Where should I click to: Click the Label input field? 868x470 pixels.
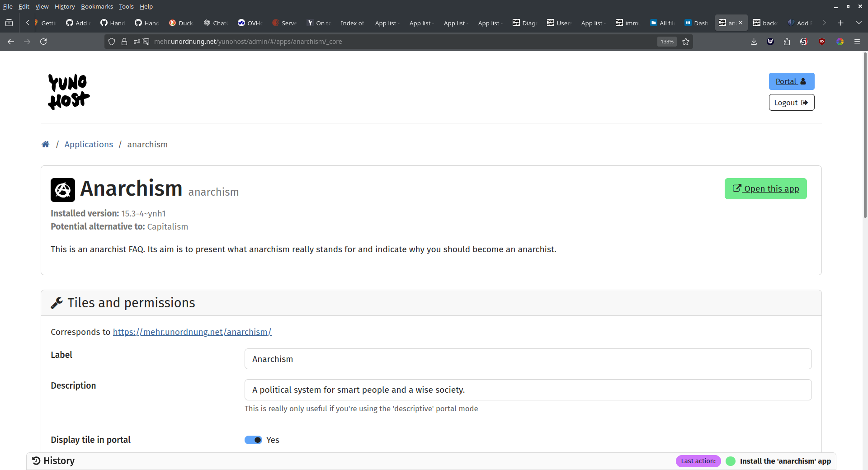point(528,359)
